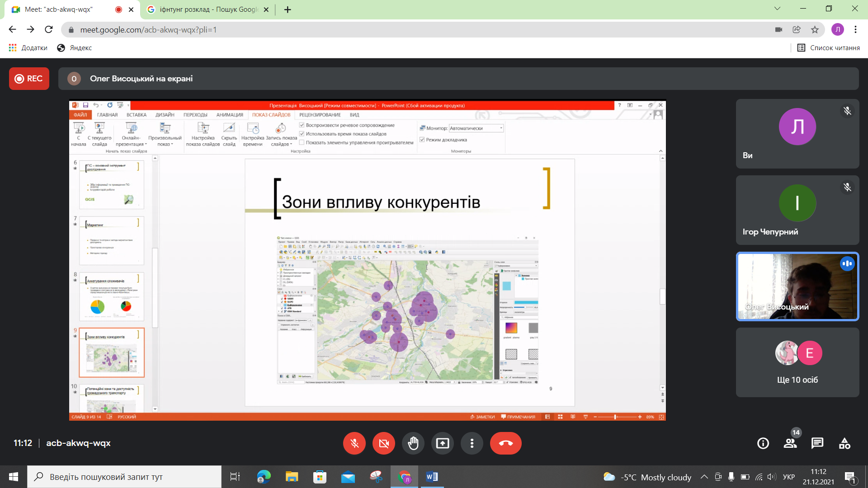Open meeting details info icon

(763, 443)
